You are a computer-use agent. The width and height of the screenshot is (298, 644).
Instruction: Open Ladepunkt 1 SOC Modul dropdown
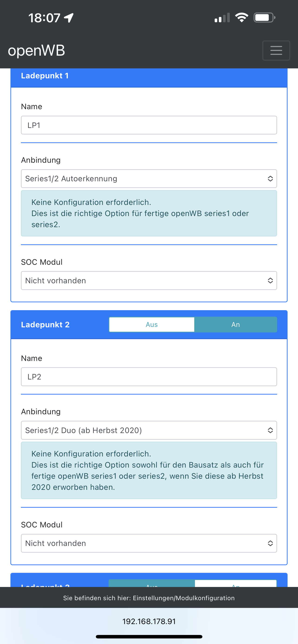[149, 281]
